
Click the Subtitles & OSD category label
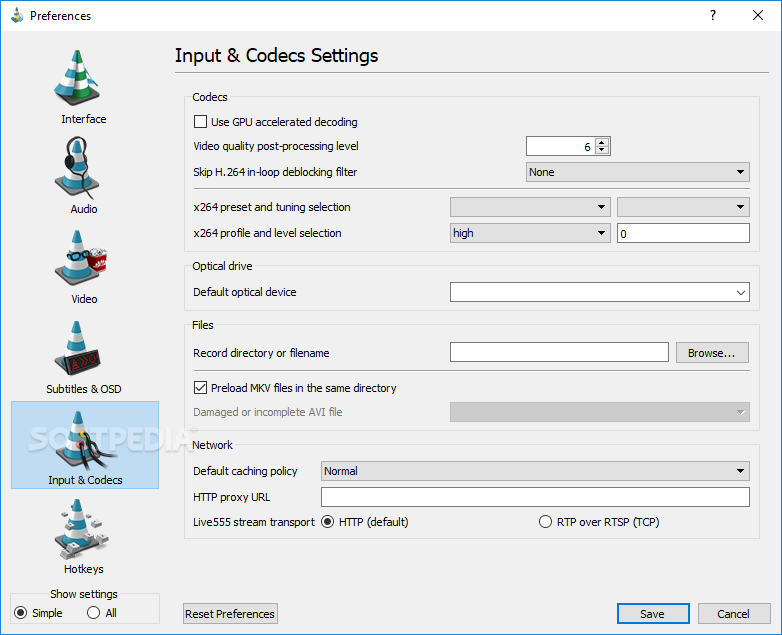tap(84, 389)
